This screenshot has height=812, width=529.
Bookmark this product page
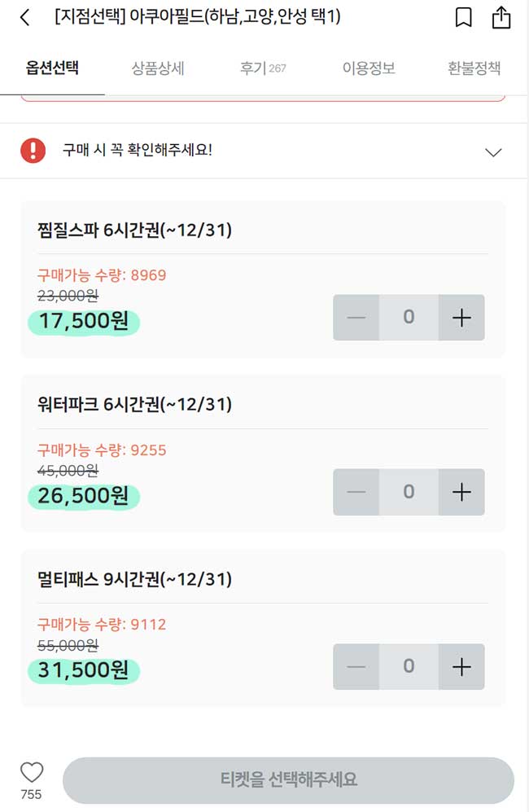464,17
